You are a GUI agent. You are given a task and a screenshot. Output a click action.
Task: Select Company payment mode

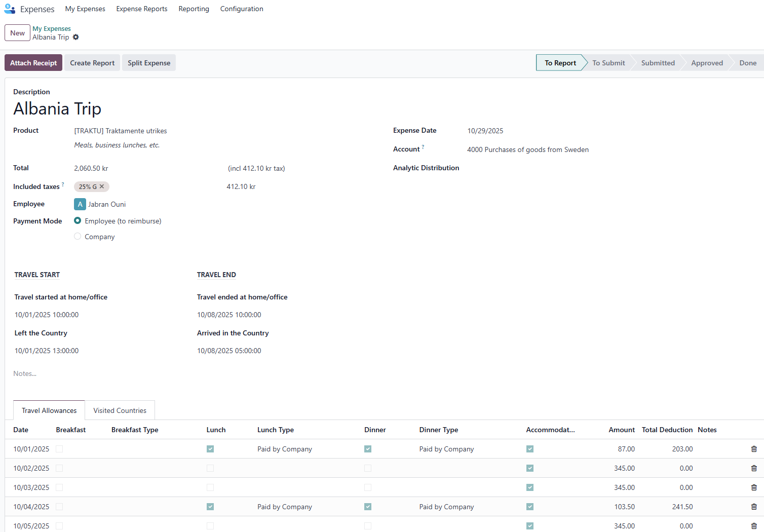[78, 237]
